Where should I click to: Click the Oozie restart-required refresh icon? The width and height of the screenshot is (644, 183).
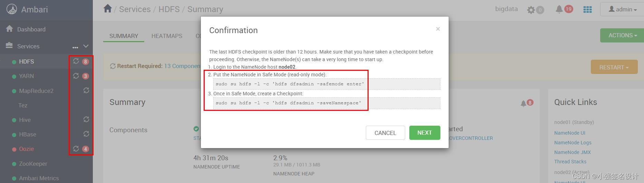pyautogui.click(x=76, y=148)
